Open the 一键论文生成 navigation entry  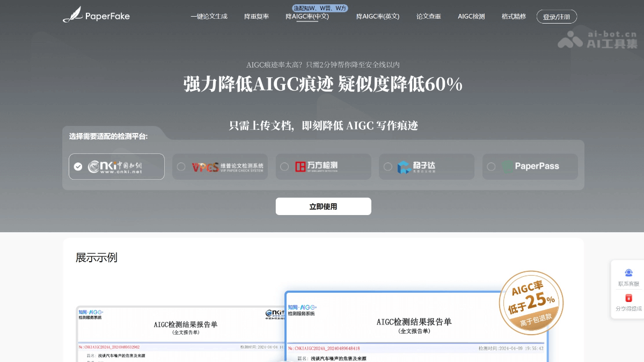coord(209,17)
